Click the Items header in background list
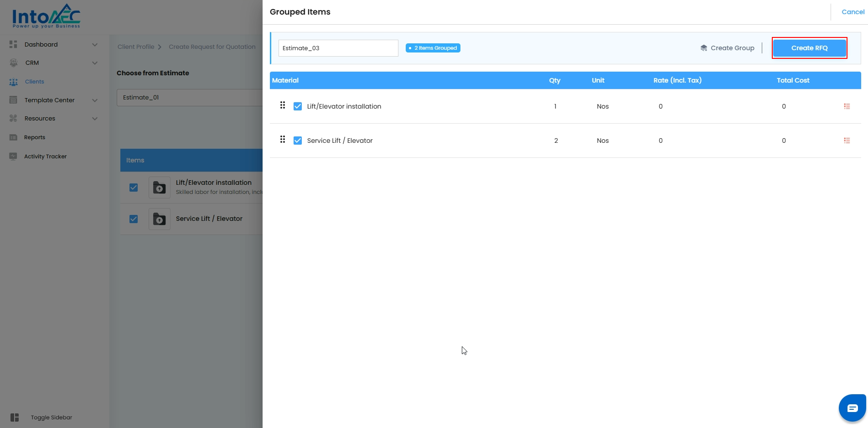The width and height of the screenshot is (868, 428). (135, 160)
